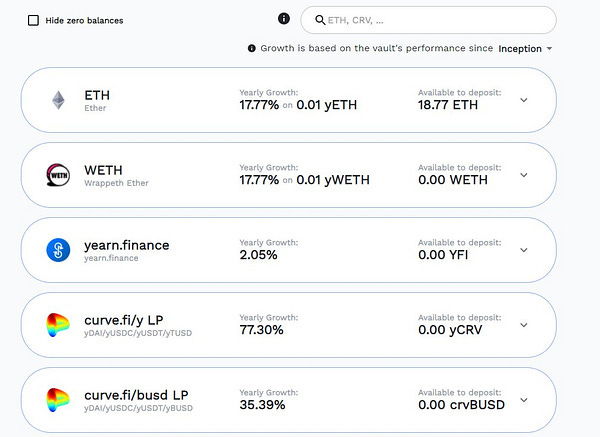Click the curve.fi/busd LP title
600x437 pixels.
[x=136, y=395]
